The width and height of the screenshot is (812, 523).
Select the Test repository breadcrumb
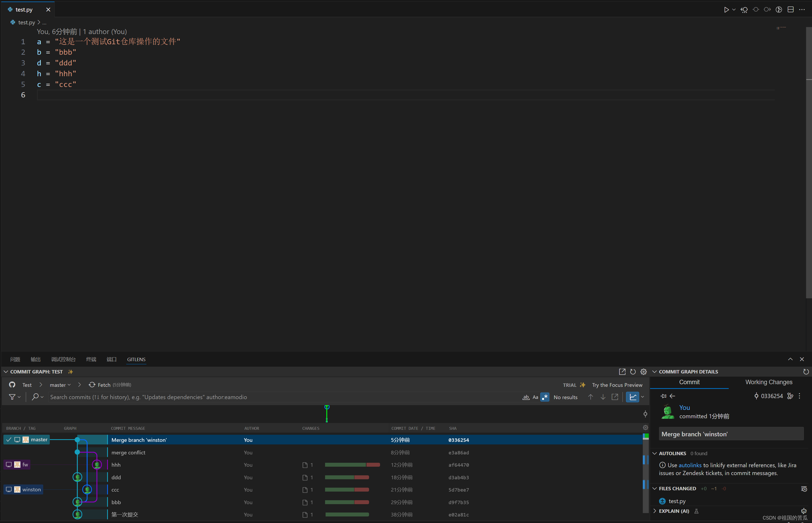(x=27, y=385)
